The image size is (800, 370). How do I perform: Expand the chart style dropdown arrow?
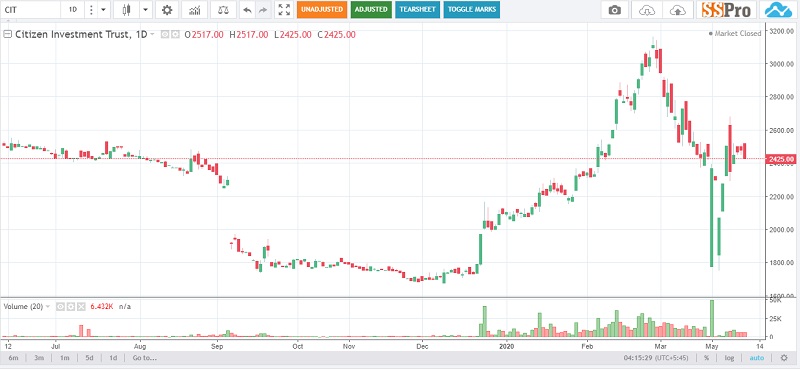tap(145, 10)
